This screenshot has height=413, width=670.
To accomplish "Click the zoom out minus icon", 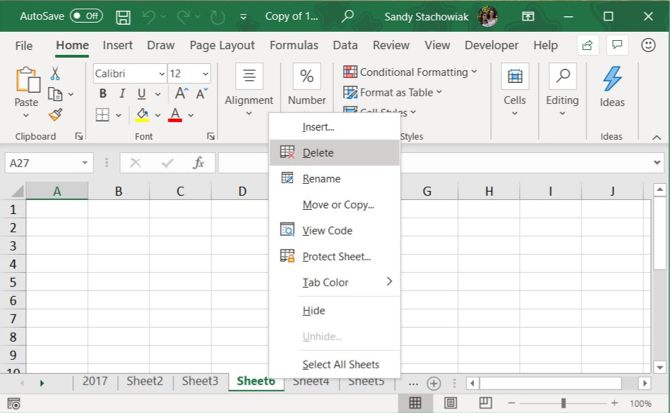I will 511,403.
